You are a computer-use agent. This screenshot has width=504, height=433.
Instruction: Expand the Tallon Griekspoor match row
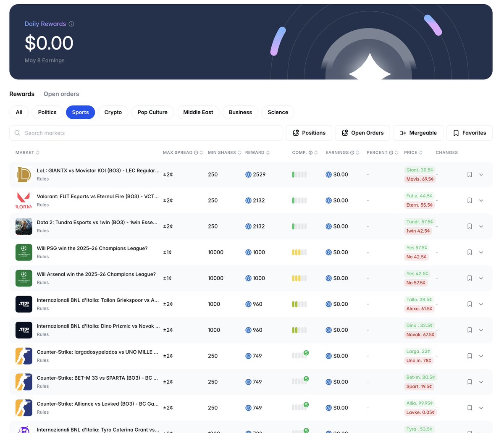coord(481,304)
